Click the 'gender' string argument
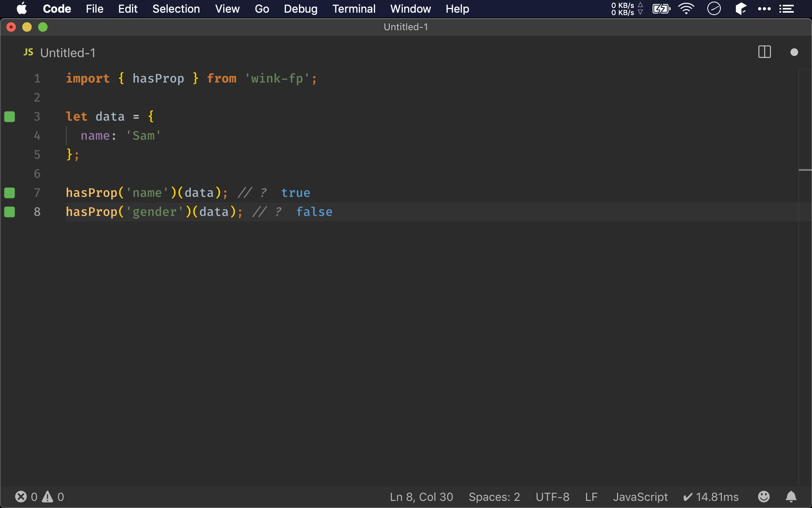This screenshot has height=508, width=812. tap(155, 212)
